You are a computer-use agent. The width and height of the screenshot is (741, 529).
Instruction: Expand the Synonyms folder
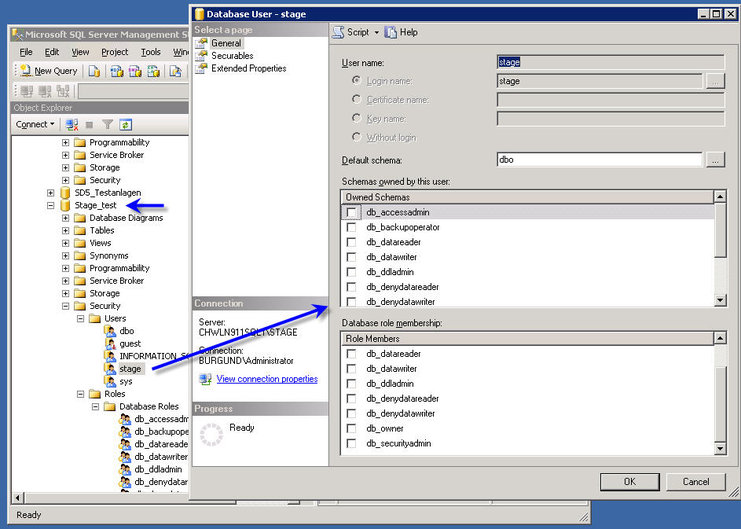tap(66, 256)
